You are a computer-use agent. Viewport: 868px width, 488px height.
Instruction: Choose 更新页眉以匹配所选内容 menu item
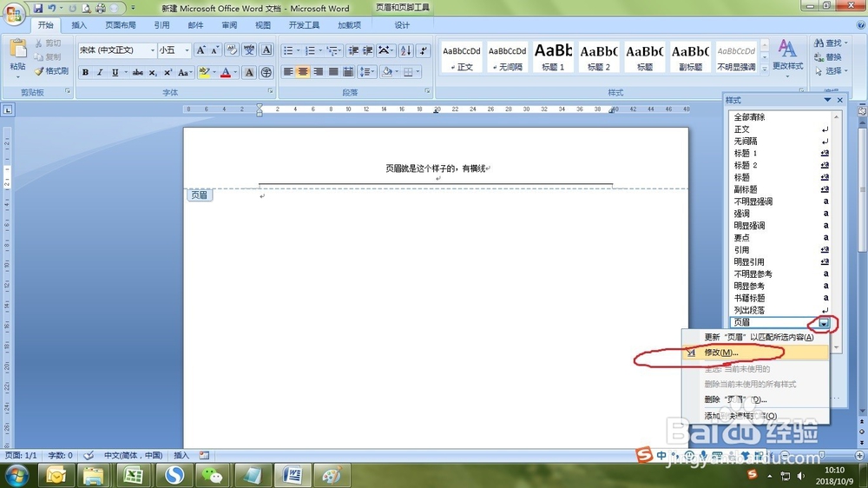click(756, 337)
